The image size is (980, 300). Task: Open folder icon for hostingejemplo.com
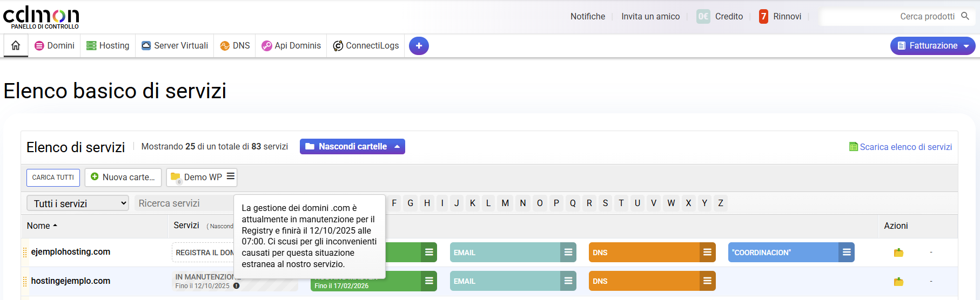point(898,282)
